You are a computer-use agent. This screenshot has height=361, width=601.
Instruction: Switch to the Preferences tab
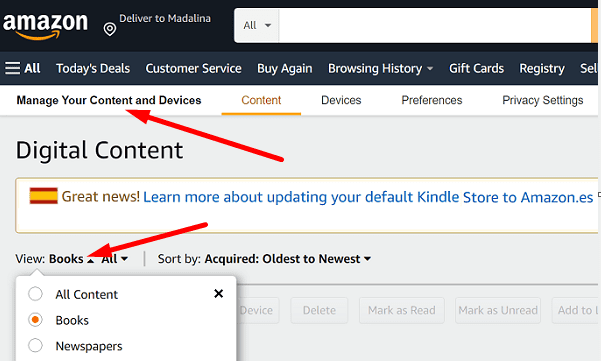pos(432,100)
